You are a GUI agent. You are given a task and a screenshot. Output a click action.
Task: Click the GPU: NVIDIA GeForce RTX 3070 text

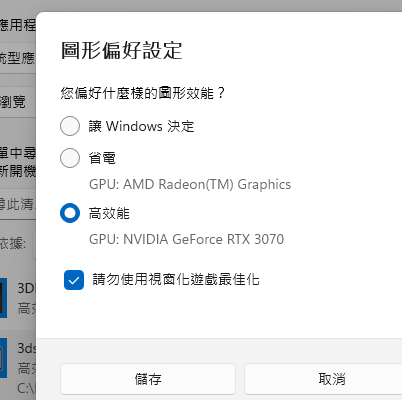[x=187, y=239]
